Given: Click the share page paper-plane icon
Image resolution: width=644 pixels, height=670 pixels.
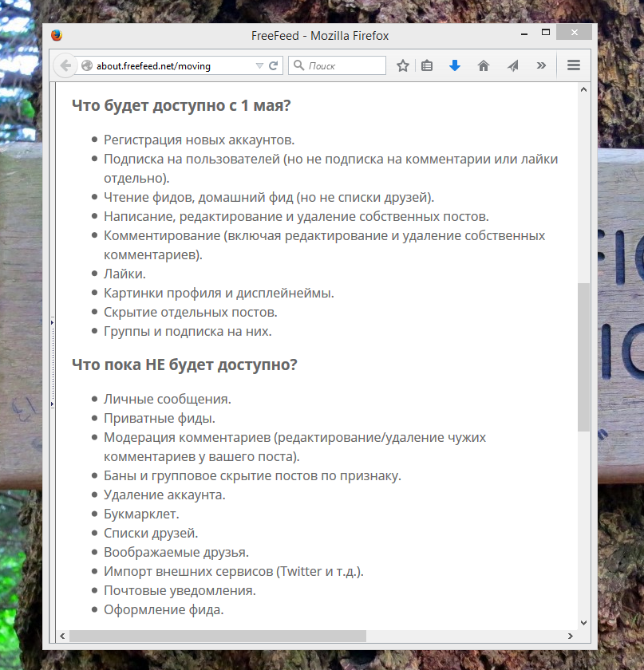Looking at the screenshot, I should [x=512, y=65].
